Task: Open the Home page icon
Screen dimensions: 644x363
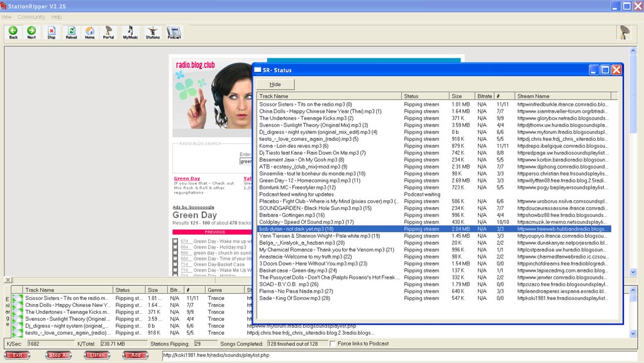Action: pos(89,33)
